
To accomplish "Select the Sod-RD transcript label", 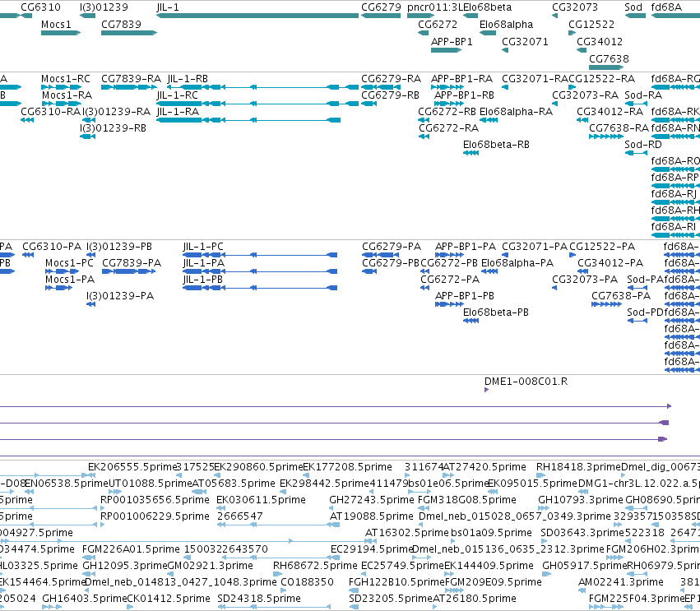I will (x=643, y=145).
